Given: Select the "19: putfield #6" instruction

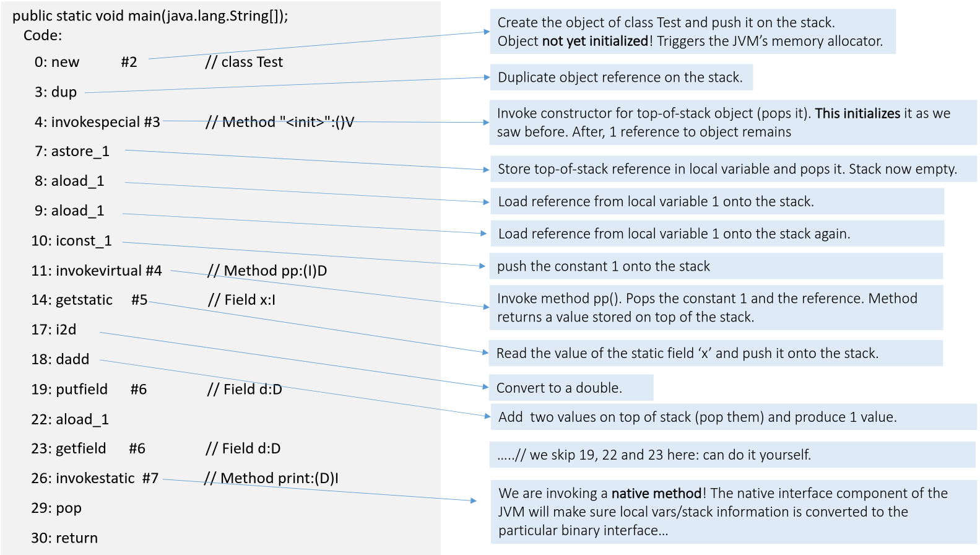Looking at the screenshot, I should (89, 389).
